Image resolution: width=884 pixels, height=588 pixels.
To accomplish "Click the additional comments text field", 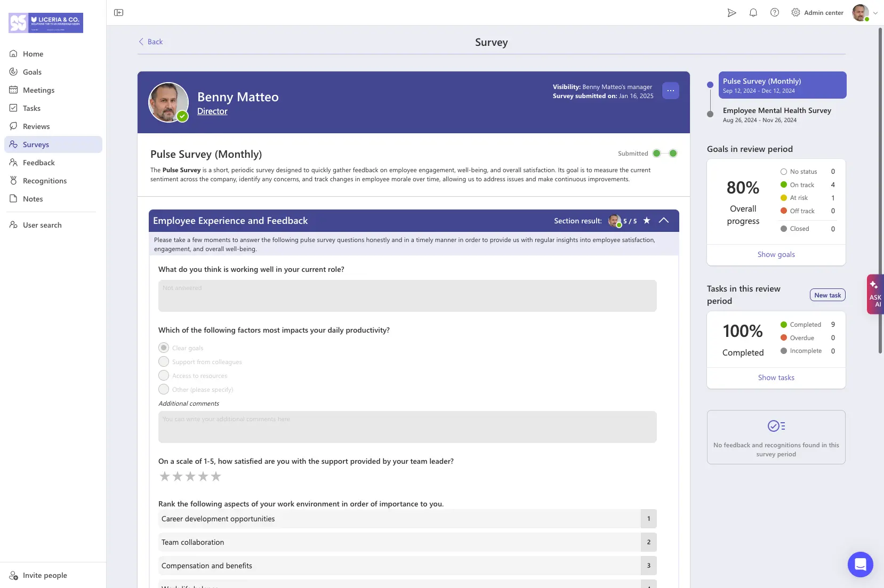I will pyautogui.click(x=407, y=426).
